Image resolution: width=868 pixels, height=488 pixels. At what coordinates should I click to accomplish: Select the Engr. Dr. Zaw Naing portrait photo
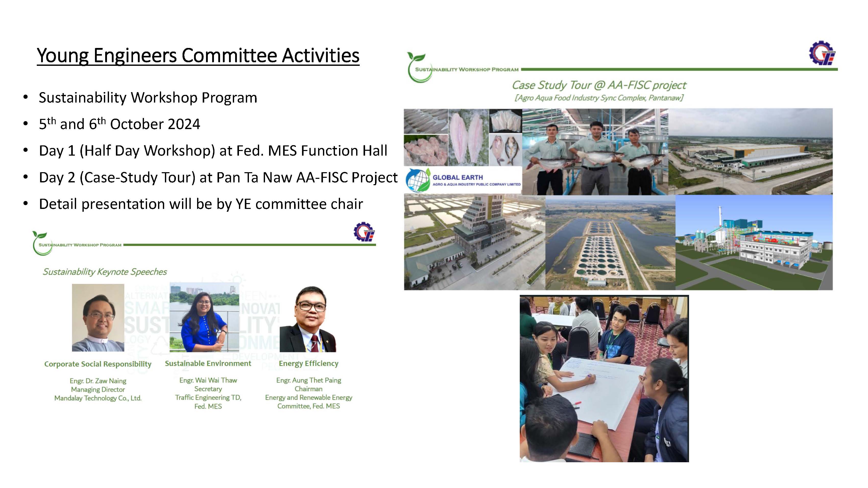click(98, 318)
